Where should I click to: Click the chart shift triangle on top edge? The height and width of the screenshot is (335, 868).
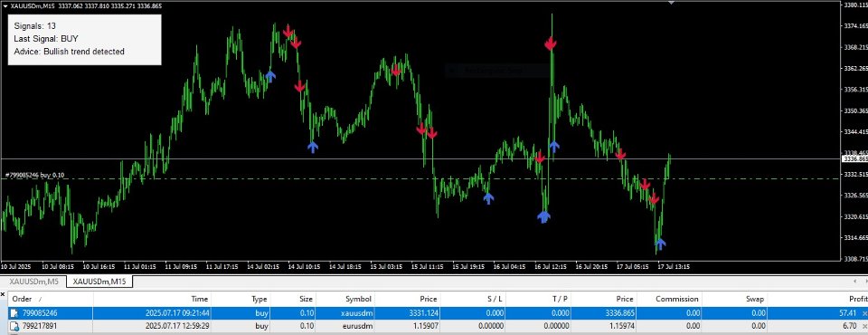pos(671,3)
